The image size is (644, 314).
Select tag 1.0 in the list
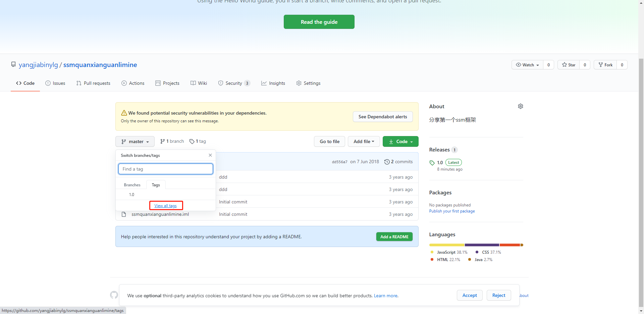click(x=166, y=194)
